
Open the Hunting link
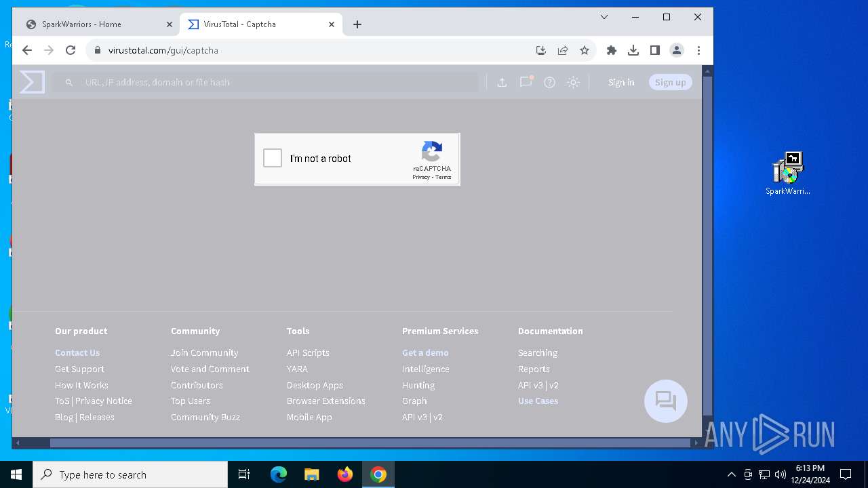(418, 385)
